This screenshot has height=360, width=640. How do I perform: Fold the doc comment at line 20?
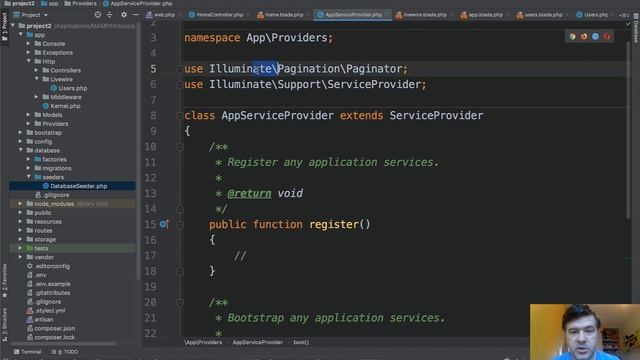point(180,302)
